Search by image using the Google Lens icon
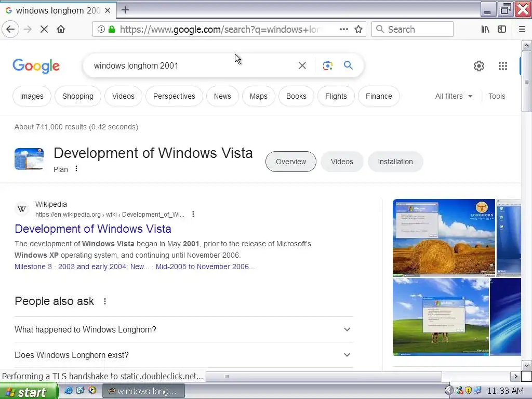The width and height of the screenshot is (532, 399). 327,65
